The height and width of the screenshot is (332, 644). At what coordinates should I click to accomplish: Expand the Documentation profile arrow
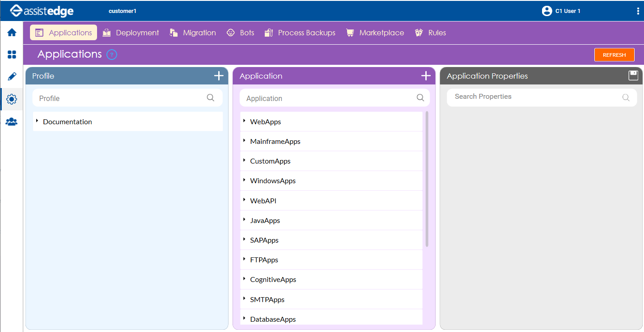[37, 121]
